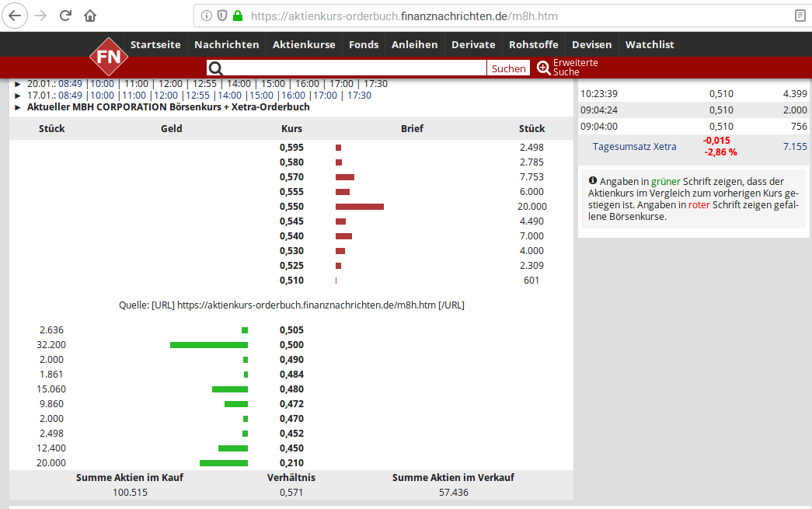Screen dimensions: 812x509
Task: Click bid price 0,505
Action: point(291,329)
